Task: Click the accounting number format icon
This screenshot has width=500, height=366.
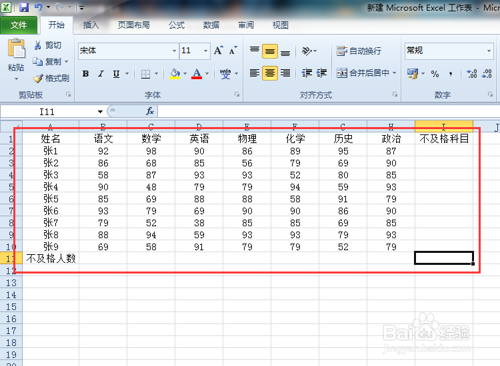Action: (412, 73)
